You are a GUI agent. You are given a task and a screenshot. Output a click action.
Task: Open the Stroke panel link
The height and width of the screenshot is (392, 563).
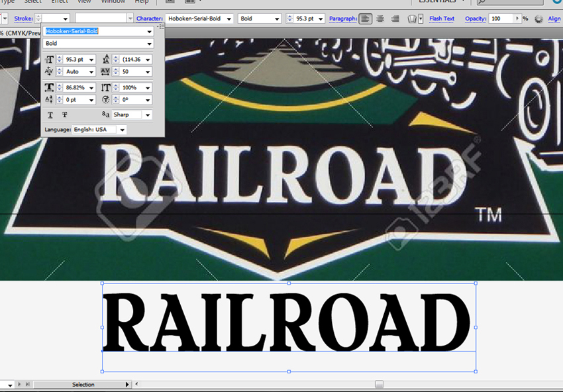23,19
